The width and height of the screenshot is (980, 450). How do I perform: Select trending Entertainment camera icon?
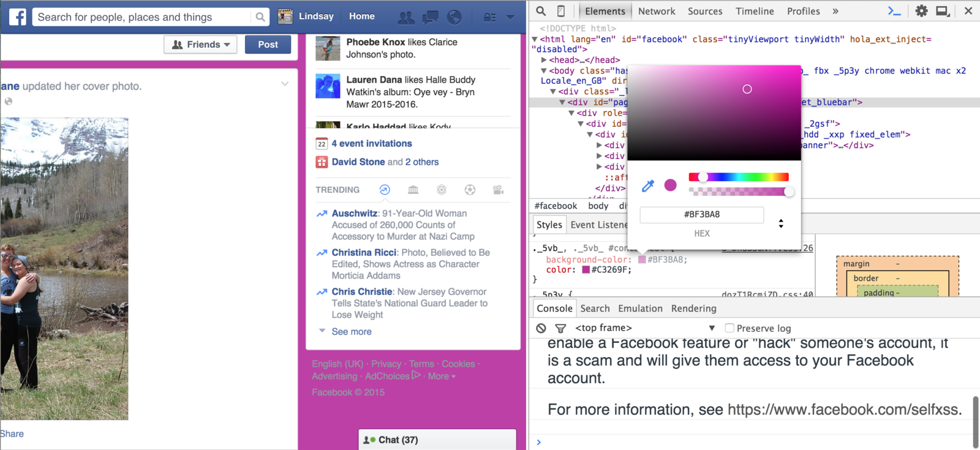point(499,190)
